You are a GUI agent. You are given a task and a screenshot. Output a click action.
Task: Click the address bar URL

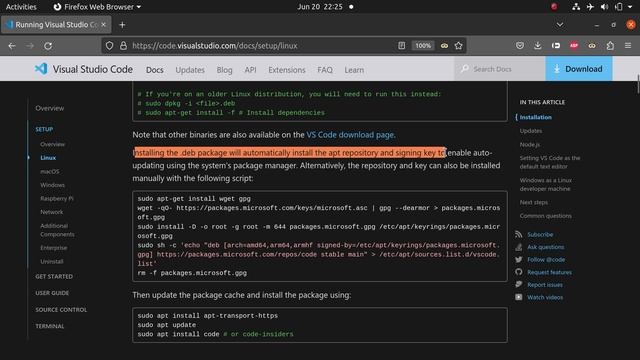click(215, 46)
